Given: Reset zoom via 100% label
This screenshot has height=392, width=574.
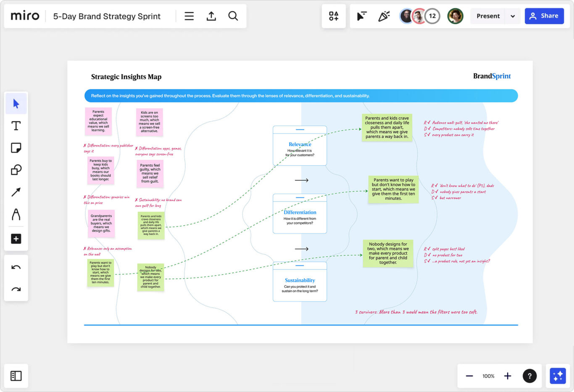Looking at the screenshot, I should [x=488, y=376].
